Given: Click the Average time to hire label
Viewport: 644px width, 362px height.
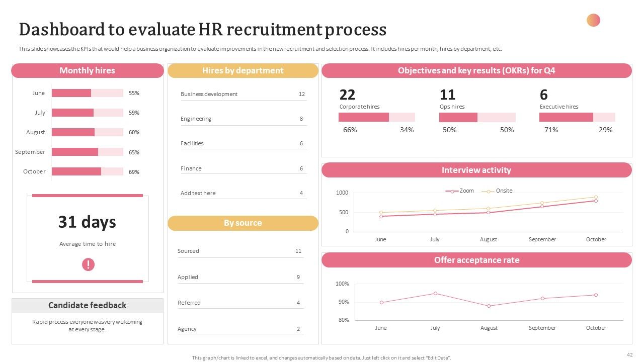Looking at the screenshot, I should [88, 244].
